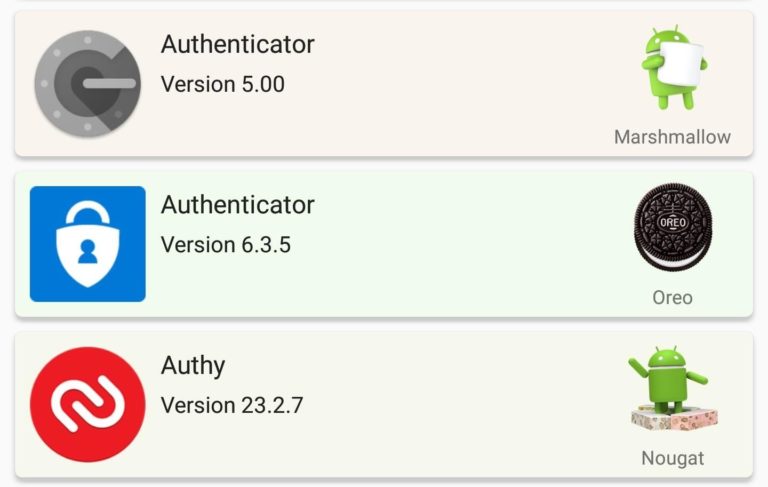768x487 pixels.
Task: Click the Version 6.3.5 text
Action: [226, 245]
